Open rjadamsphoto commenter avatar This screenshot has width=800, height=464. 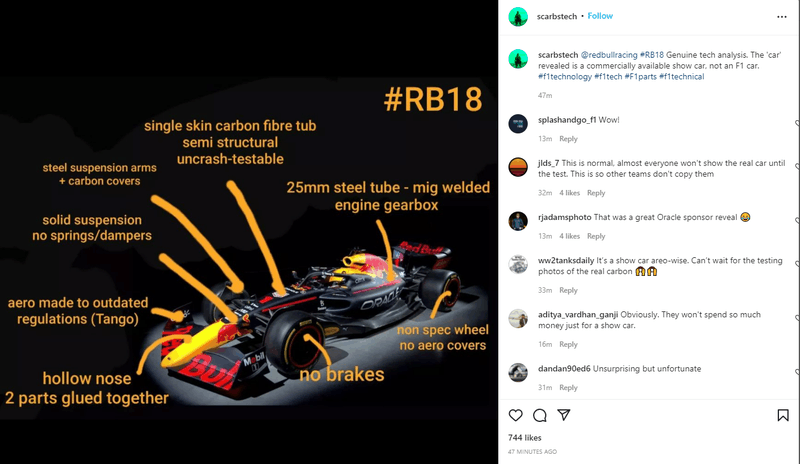tap(518, 221)
